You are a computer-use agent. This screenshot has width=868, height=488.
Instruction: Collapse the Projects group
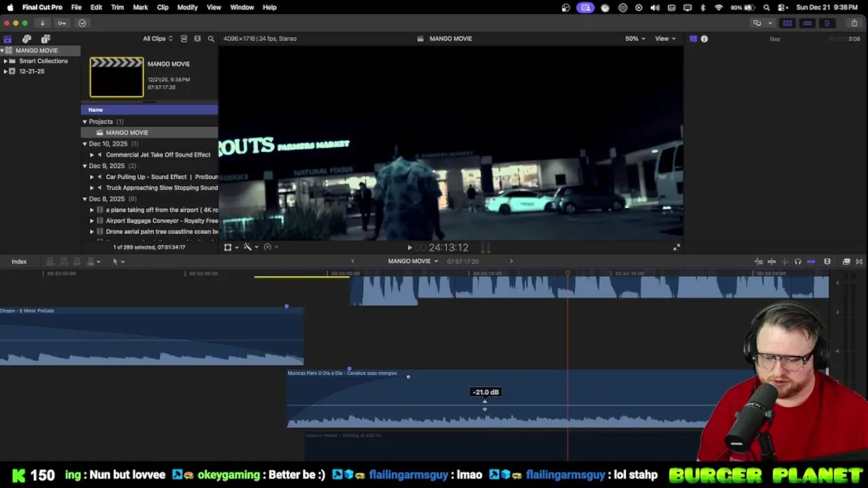85,122
